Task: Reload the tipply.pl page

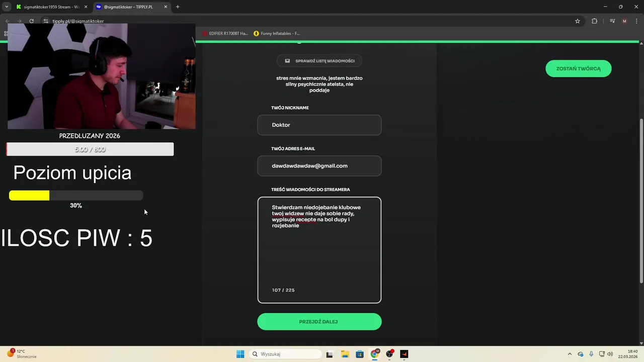Action: [31, 21]
